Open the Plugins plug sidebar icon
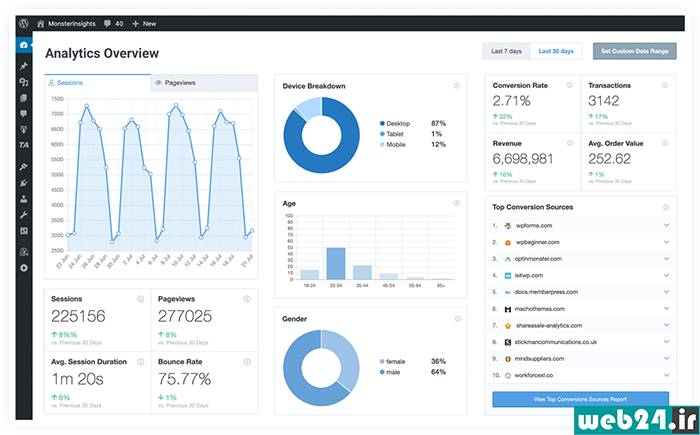This screenshot has height=435, width=700. 24,183
